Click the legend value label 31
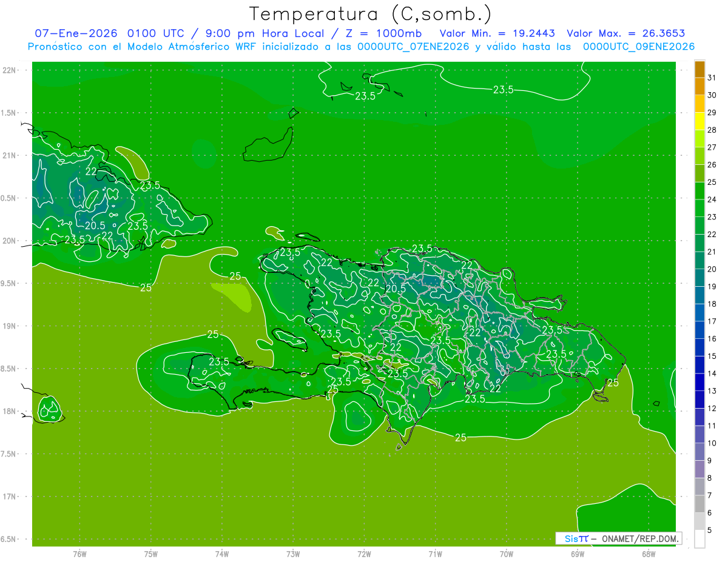This screenshot has width=728, height=562. tap(712, 78)
